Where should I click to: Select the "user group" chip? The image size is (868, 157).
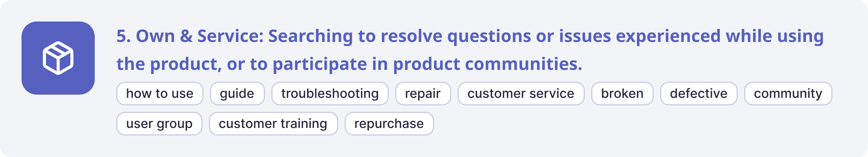(159, 124)
